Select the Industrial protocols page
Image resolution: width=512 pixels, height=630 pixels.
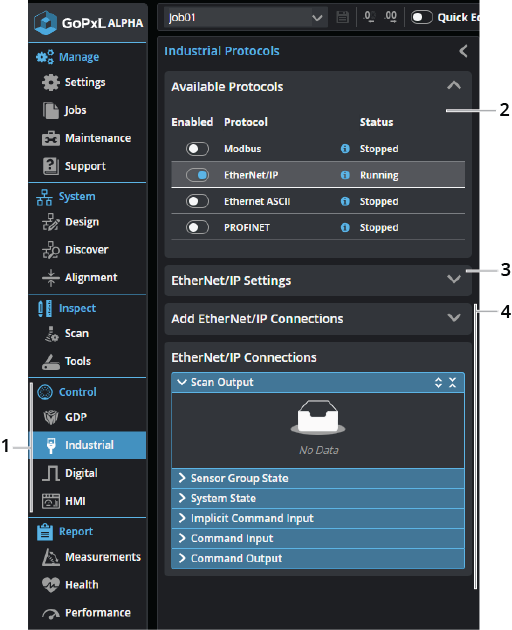tap(89, 445)
